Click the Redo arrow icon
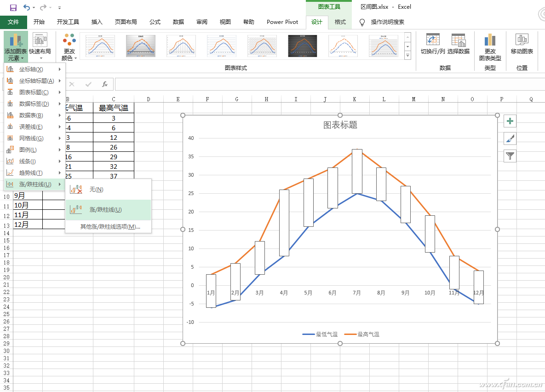This screenshot has width=545, height=392. tap(43, 7)
